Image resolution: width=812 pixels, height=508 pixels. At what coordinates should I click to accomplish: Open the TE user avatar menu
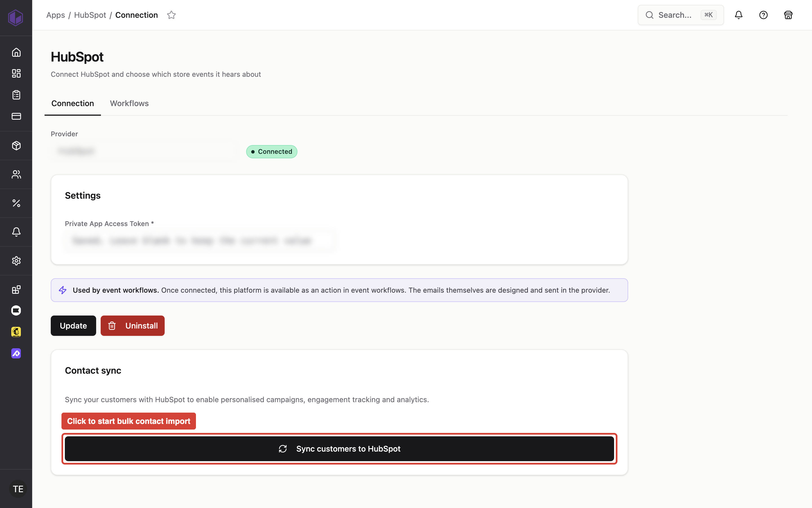(18, 489)
